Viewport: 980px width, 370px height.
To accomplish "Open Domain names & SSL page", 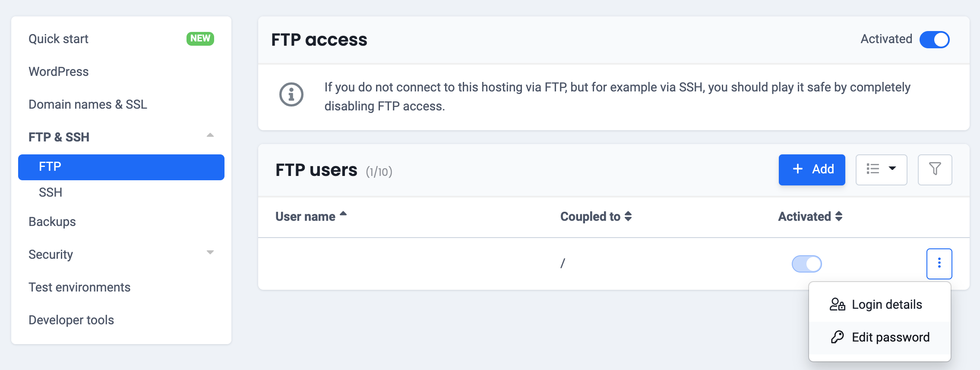I will (88, 104).
